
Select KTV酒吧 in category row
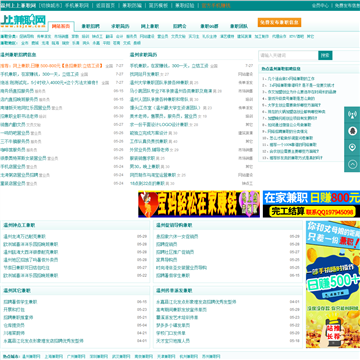pos(296,36)
